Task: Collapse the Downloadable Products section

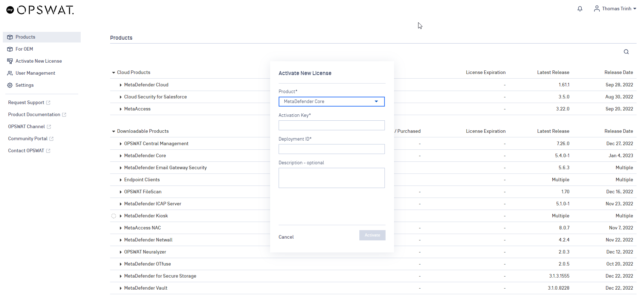Action: point(114,131)
